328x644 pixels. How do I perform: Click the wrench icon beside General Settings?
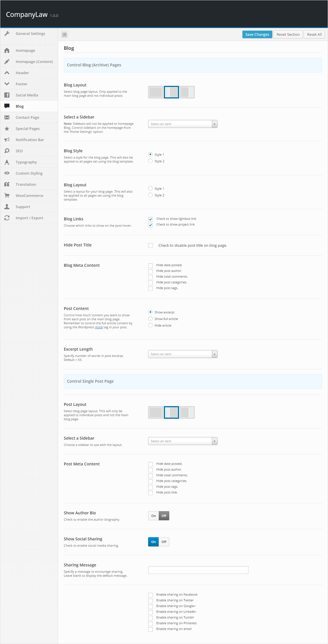[x=7, y=33]
